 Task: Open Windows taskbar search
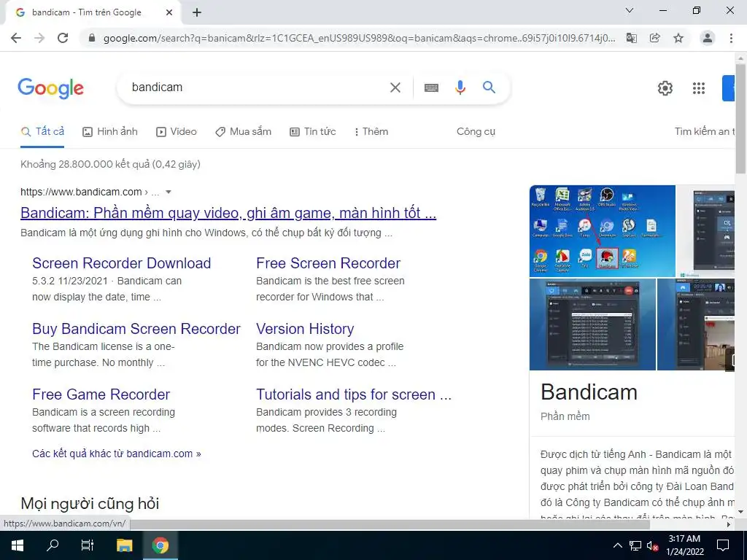pyautogui.click(x=53, y=545)
